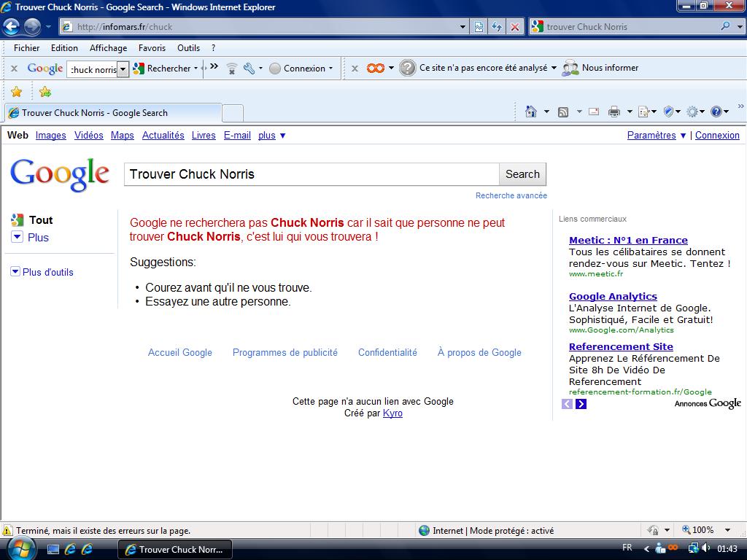747x560 pixels.
Task: Expand the Recent Pages dropdown beside Forward
Action: tap(48, 27)
